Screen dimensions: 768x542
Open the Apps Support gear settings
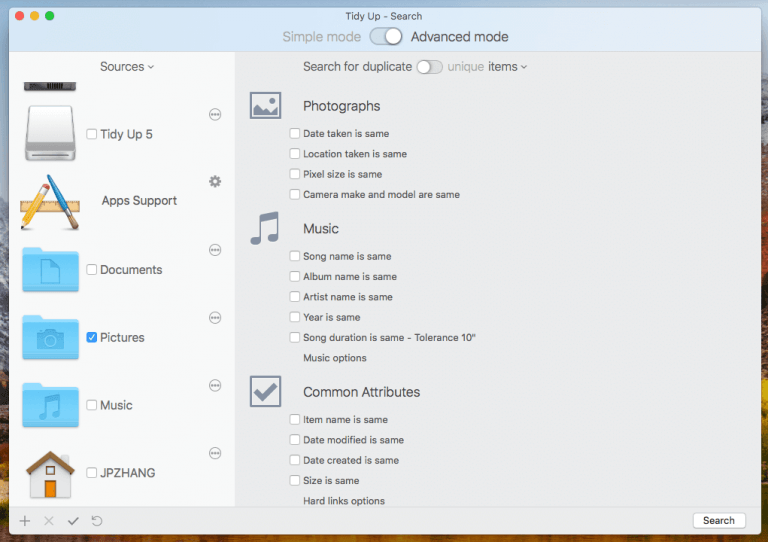click(x=215, y=182)
